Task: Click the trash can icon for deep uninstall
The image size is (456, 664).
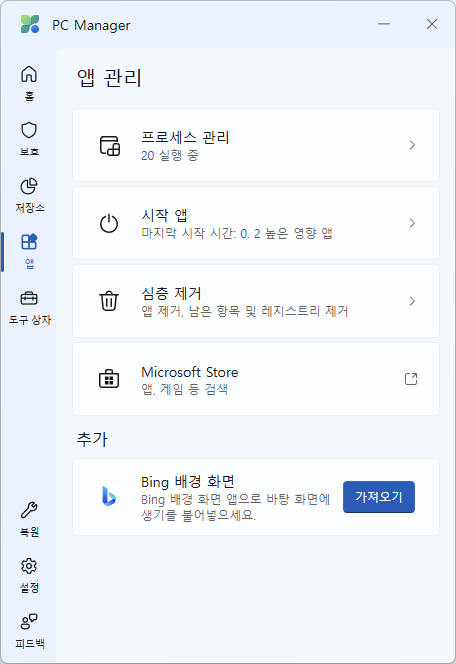Action: (109, 301)
